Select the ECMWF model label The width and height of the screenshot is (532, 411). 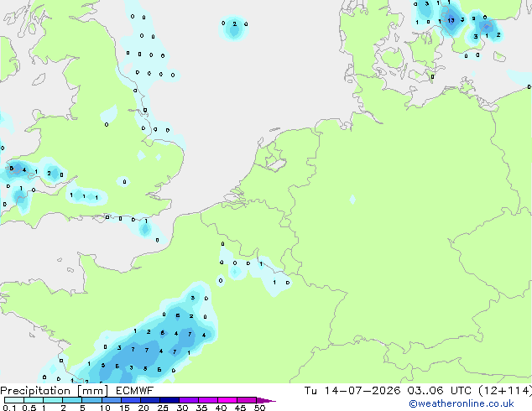(x=135, y=391)
